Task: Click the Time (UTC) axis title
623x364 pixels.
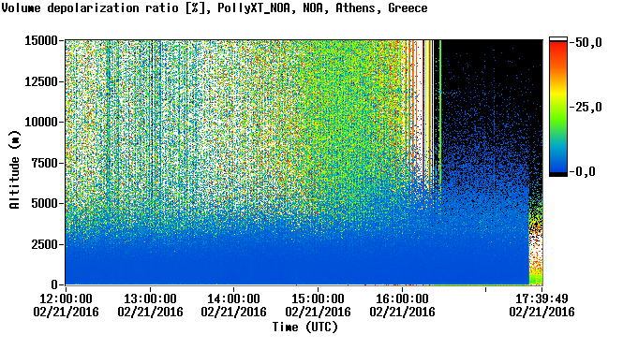Action: point(305,328)
